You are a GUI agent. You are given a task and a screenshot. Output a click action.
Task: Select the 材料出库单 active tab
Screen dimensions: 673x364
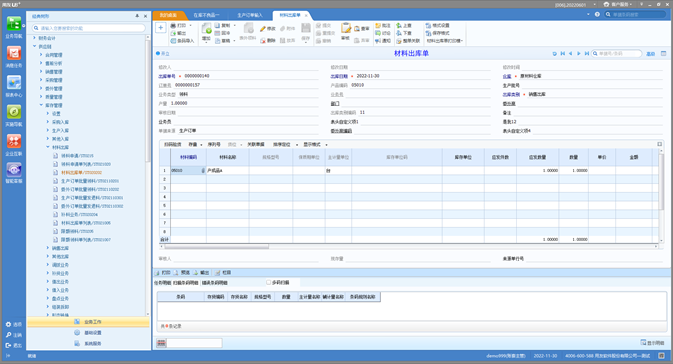click(290, 15)
